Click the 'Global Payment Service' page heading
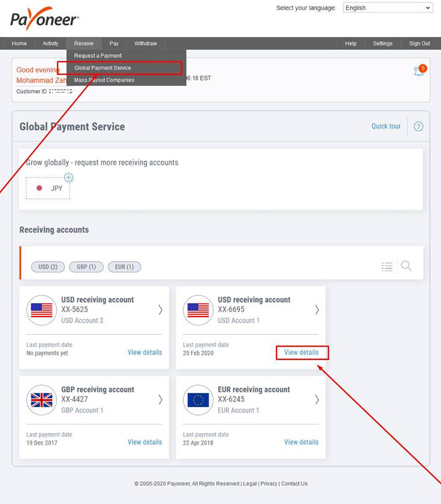The height and width of the screenshot is (504, 441). tap(72, 127)
